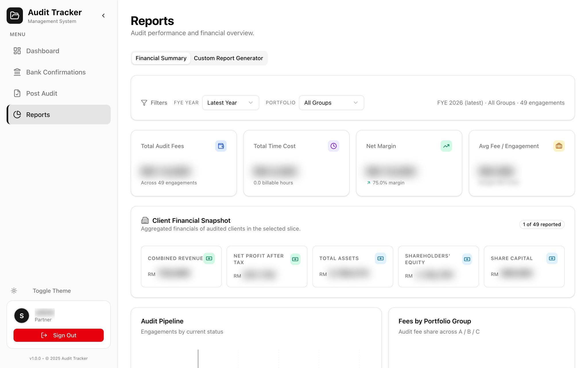The width and height of the screenshot is (588, 368).
Task: Click the filter summary 'FYE 2026 (latest)' text
Action: coord(460,103)
